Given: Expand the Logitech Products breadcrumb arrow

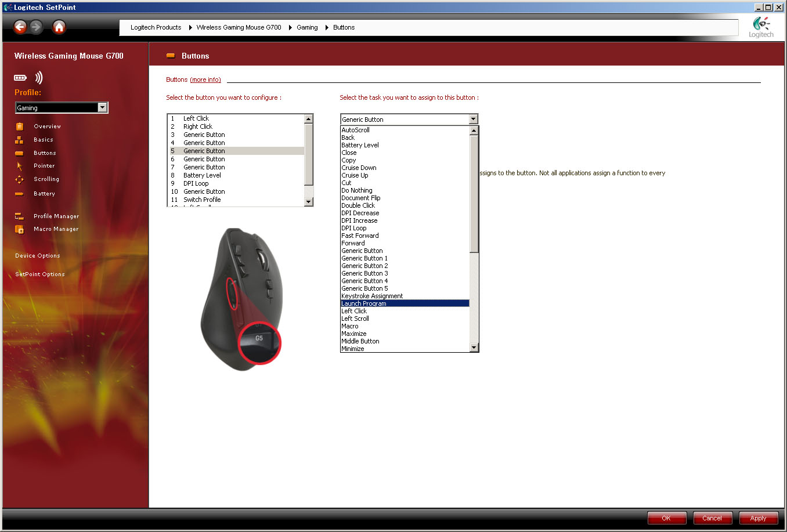Looking at the screenshot, I should pos(190,27).
